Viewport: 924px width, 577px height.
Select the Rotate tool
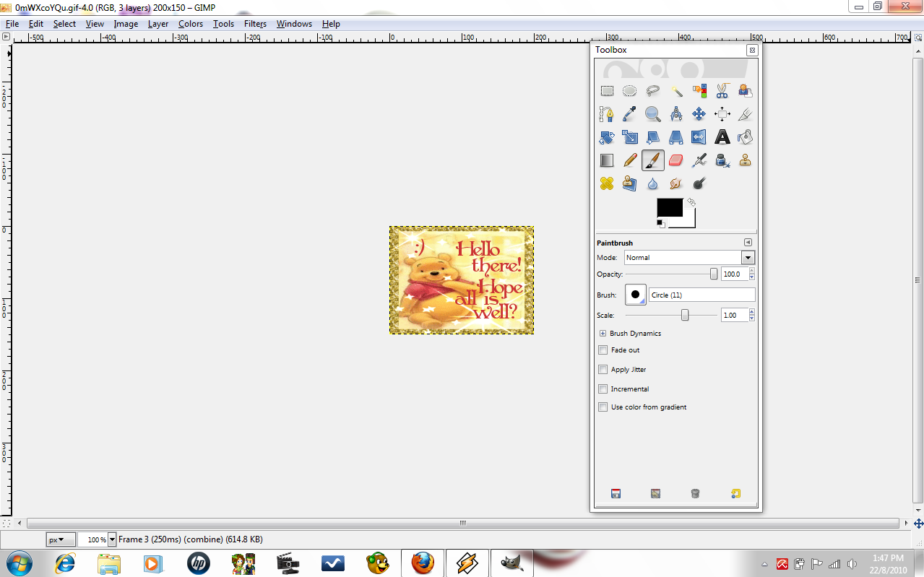point(607,137)
